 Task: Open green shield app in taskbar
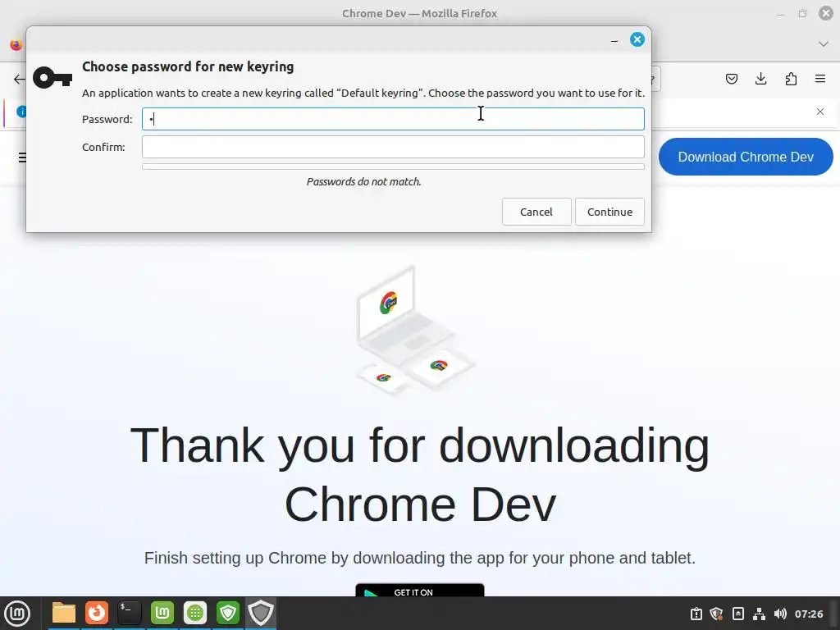point(228,614)
